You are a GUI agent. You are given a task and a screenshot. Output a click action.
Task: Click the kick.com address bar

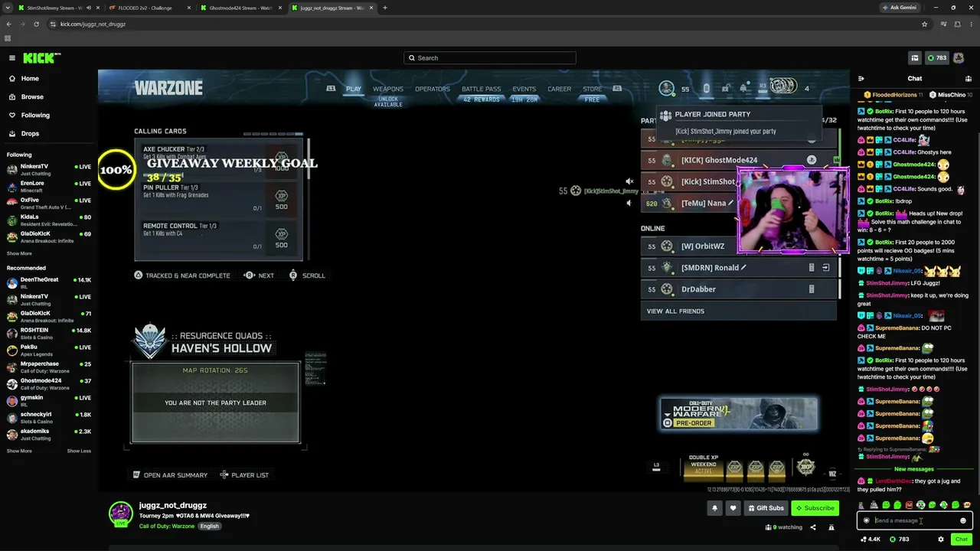click(482, 24)
